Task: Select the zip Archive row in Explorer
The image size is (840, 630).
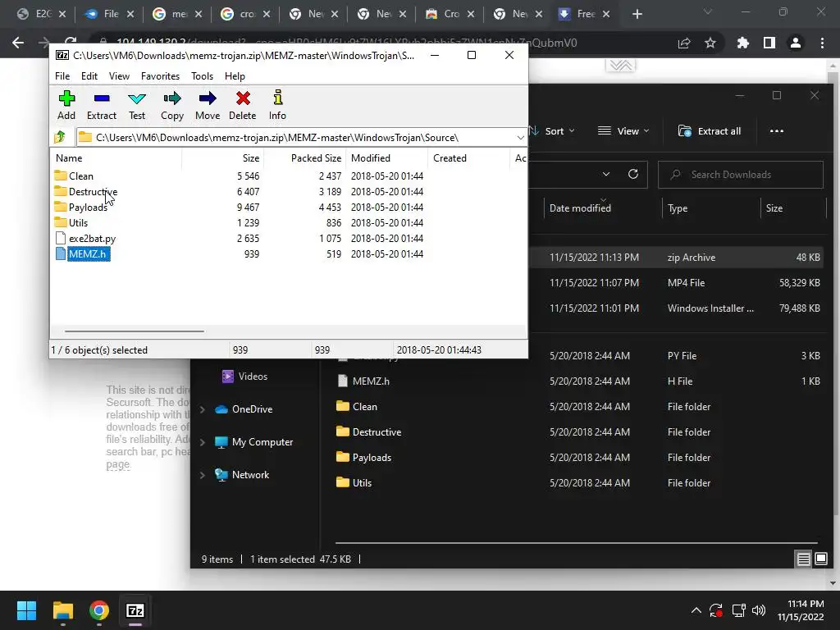Action: tap(675, 257)
